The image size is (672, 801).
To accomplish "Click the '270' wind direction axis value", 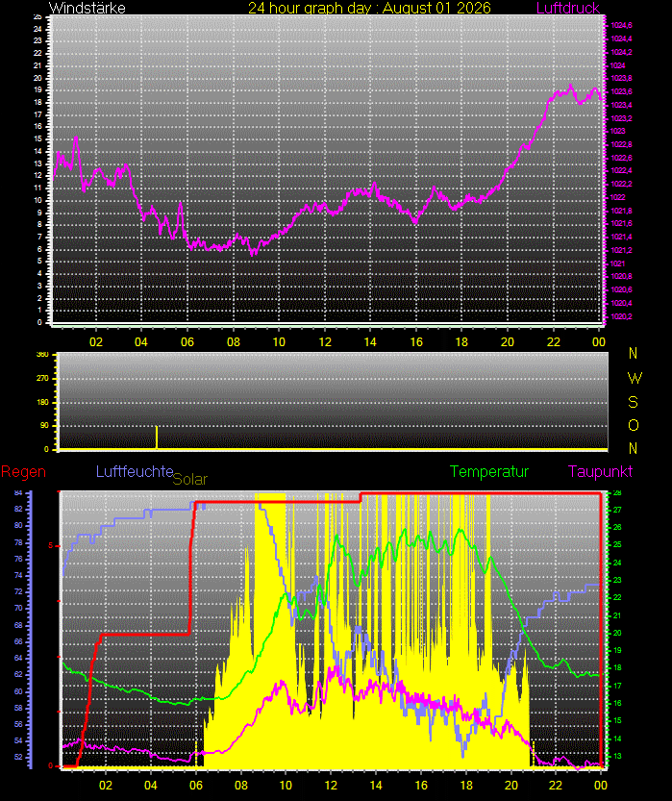I will pyautogui.click(x=43, y=379).
